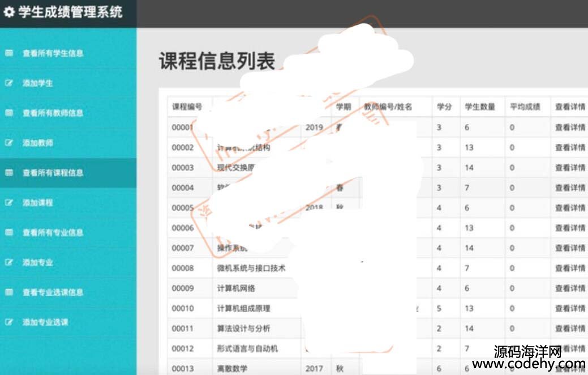The image size is (588, 375).
Task: Click the edit icon for 添加课程
Action: click(9, 203)
